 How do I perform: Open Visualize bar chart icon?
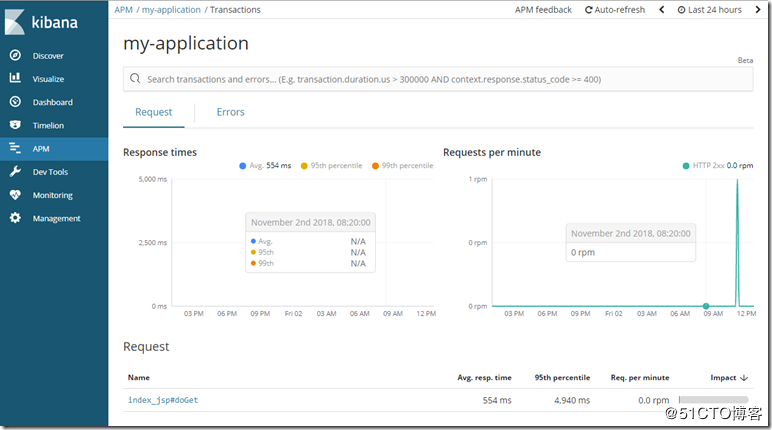point(15,78)
